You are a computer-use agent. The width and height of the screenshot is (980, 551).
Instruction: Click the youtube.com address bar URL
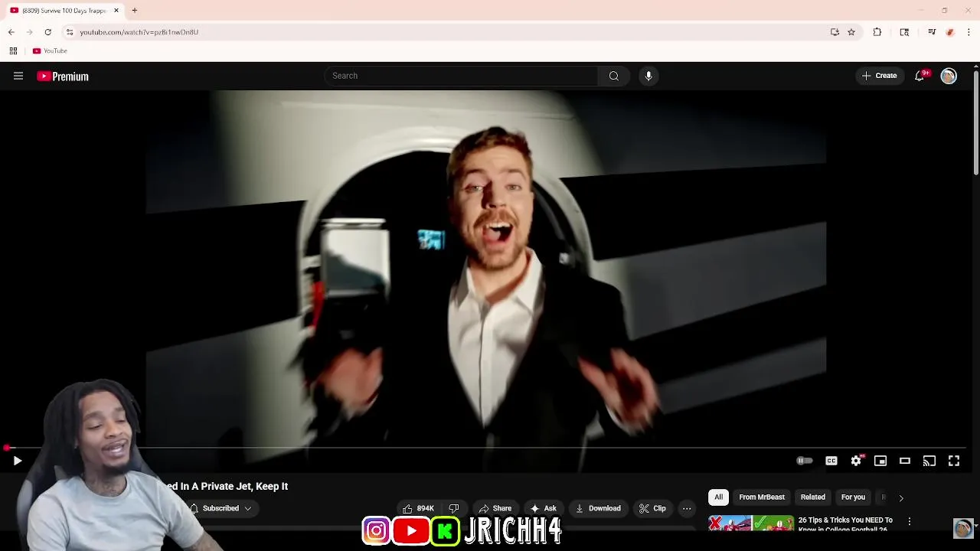(x=139, y=32)
